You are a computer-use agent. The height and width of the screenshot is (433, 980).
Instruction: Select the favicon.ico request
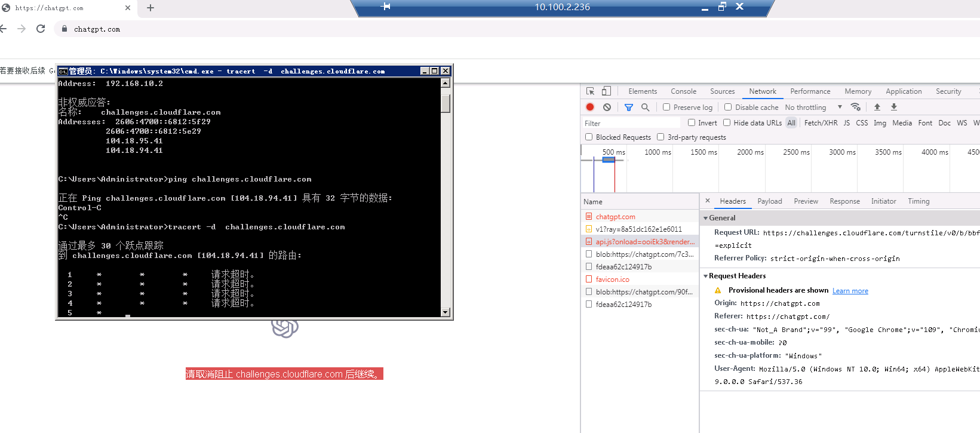tap(612, 280)
